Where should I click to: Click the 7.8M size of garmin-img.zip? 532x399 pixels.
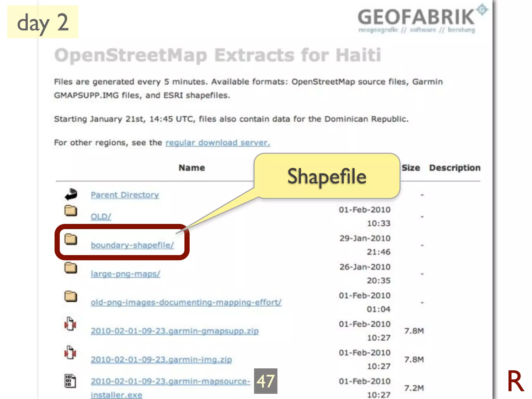click(414, 360)
